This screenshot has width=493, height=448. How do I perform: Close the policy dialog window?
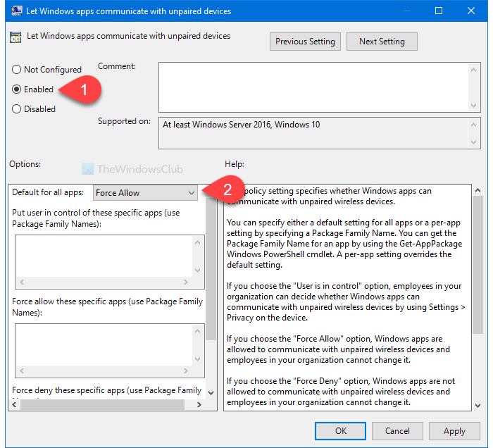(x=471, y=11)
